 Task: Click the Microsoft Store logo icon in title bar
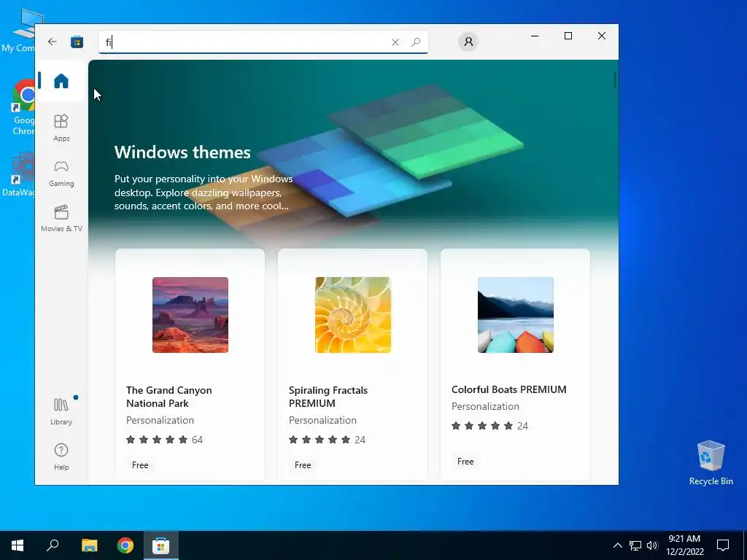pyautogui.click(x=77, y=42)
